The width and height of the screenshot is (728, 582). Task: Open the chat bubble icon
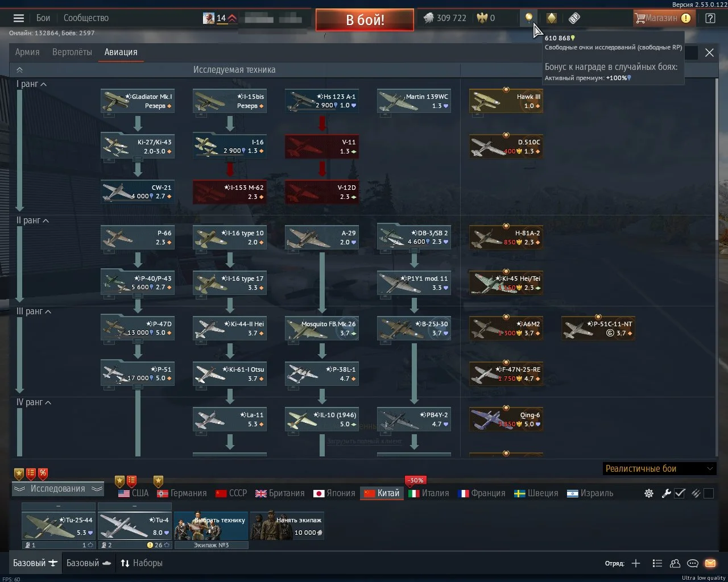[x=693, y=563]
